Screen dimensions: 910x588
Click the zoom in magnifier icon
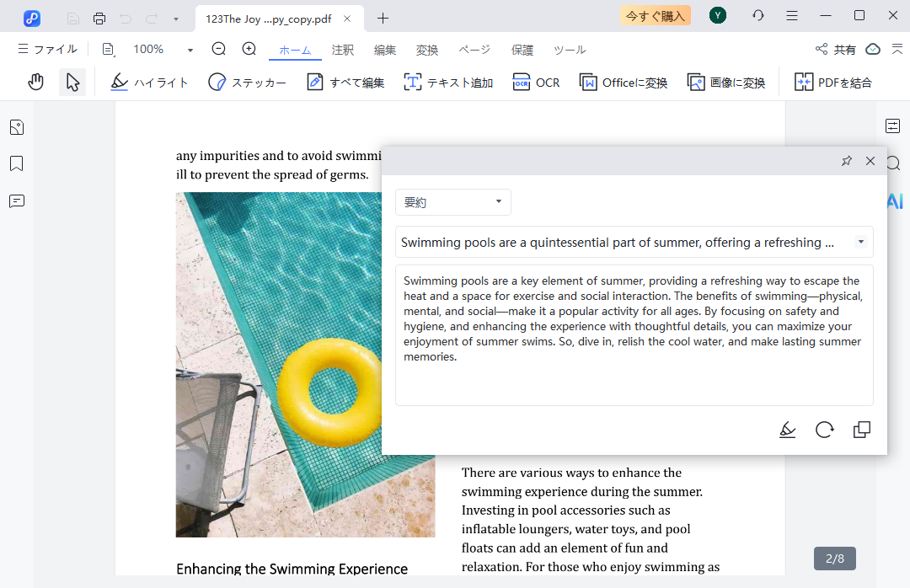pos(249,50)
